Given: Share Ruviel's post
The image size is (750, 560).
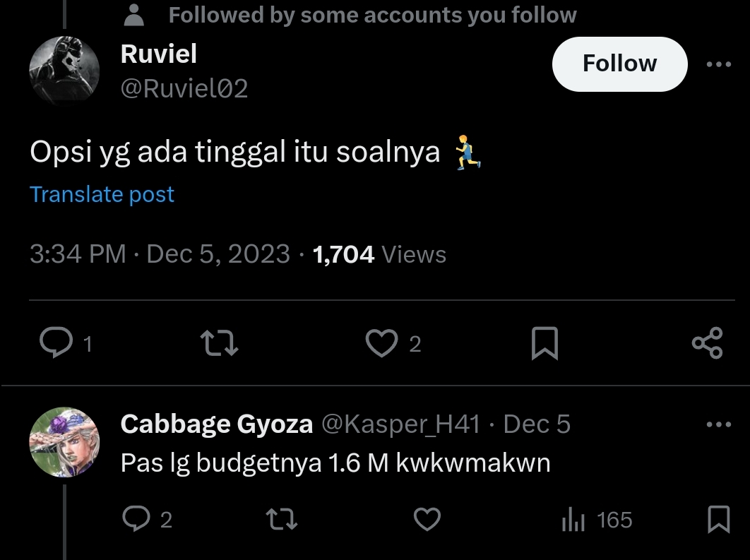Looking at the screenshot, I should pos(707,343).
